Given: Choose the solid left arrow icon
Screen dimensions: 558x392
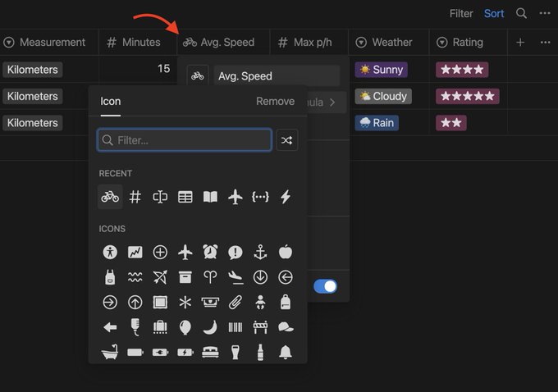Looking at the screenshot, I should pyautogui.click(x=110, y=327).
